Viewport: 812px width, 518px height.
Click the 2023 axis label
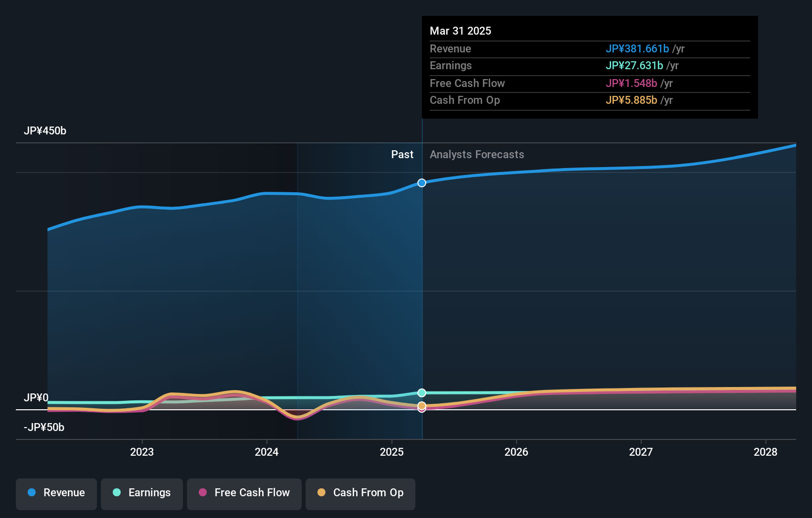(x=142, y=451)
